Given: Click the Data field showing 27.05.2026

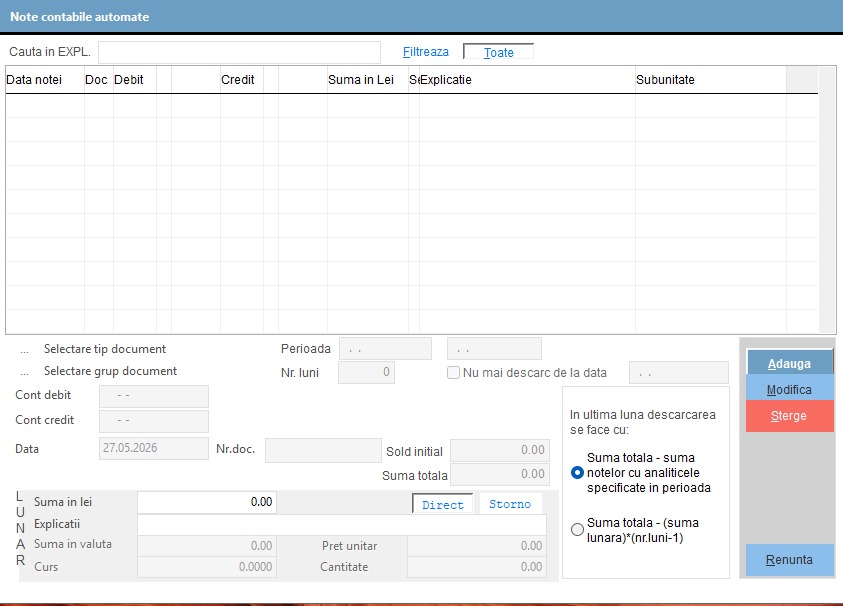Looking at the screenshot, I should pyautogui.click(x=154, y=448).
